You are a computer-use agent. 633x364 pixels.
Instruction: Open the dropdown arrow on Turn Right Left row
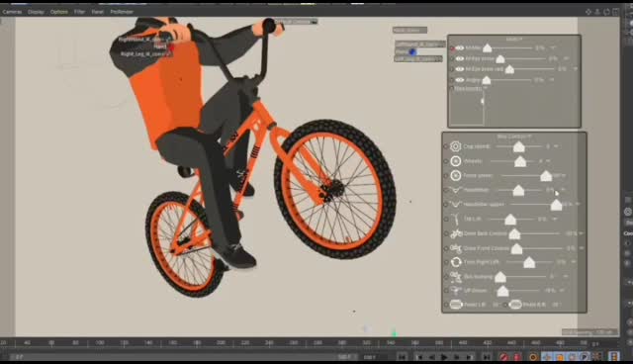[x=574, y=261]
